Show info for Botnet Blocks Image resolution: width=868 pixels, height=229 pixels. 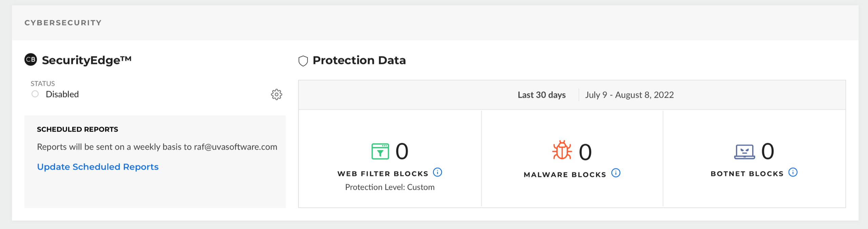[x=792, y=172]
